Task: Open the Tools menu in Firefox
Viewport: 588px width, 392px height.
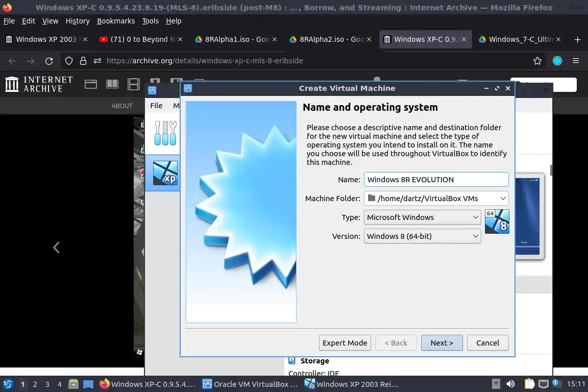Action: (x=151, y=21)
